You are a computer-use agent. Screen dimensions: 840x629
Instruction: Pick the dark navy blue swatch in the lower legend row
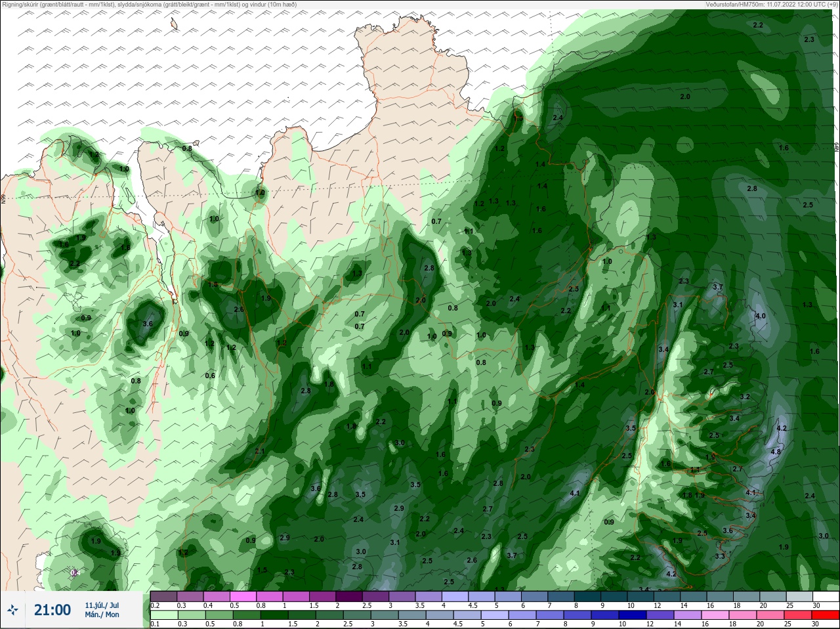point(633,615)
